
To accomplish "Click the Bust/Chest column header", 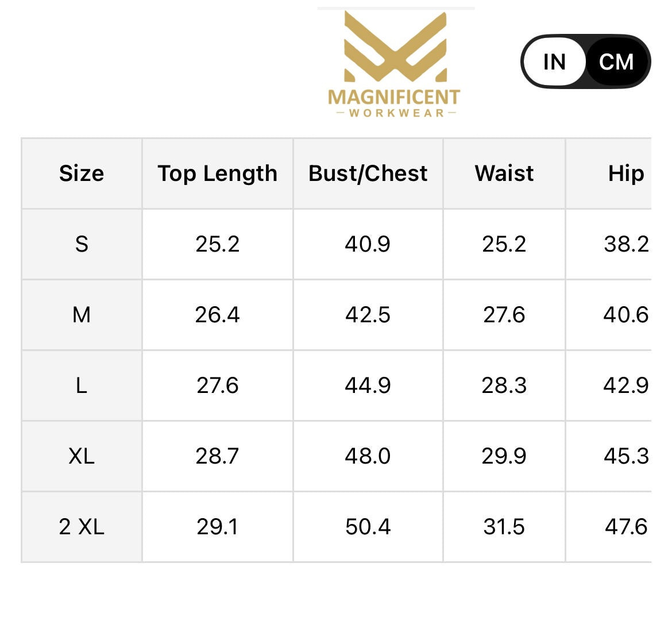I will (x=368, y=173).
